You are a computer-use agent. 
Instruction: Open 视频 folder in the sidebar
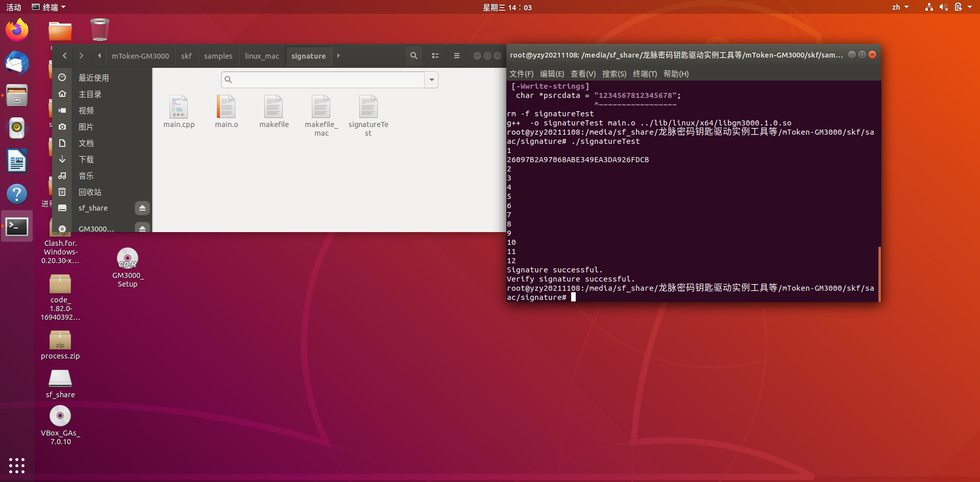point(102,110)
